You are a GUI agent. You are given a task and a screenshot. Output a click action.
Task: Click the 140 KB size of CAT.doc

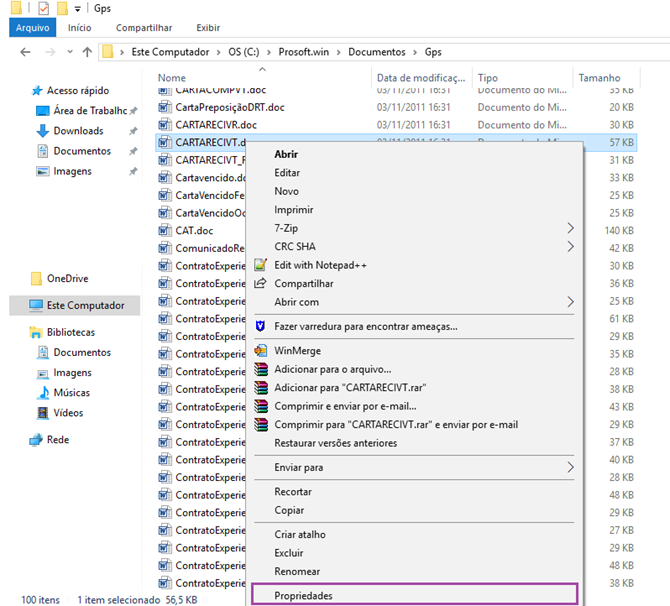(x=619, y=231)
